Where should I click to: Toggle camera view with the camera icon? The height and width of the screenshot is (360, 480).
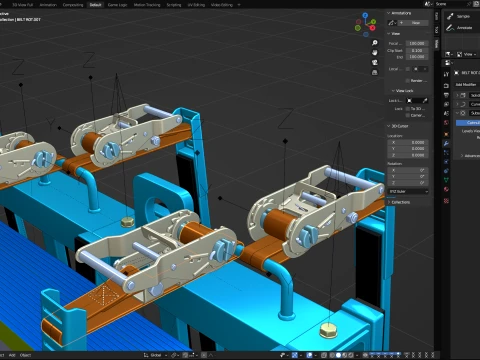tap(375, 62)
